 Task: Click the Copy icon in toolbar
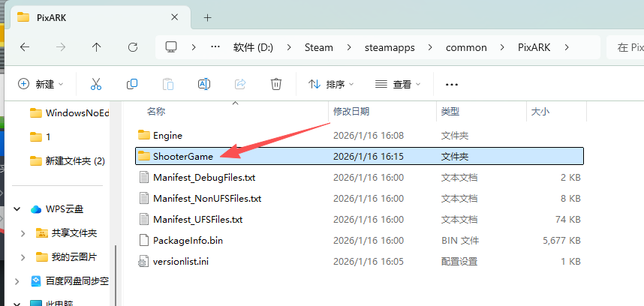pos(132,84)
